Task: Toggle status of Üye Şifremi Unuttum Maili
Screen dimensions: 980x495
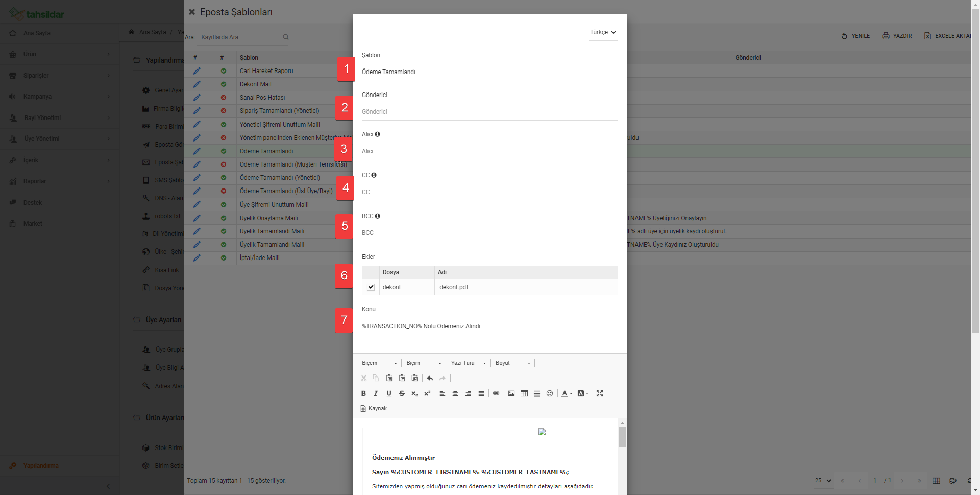Action: (224, 205)
